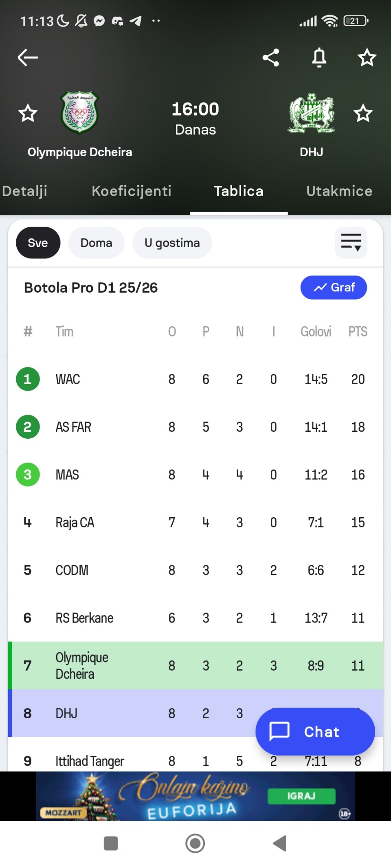Select the Doma filter chip

coord(96,243)
